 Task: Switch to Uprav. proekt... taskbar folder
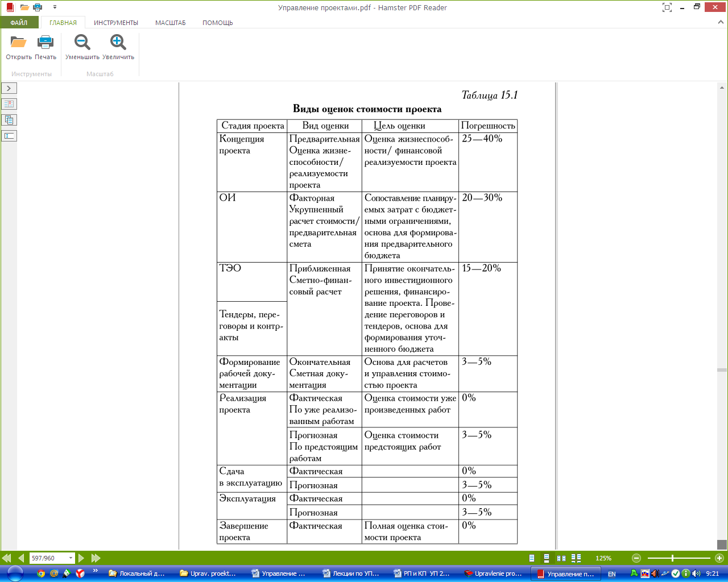point(209,573)
